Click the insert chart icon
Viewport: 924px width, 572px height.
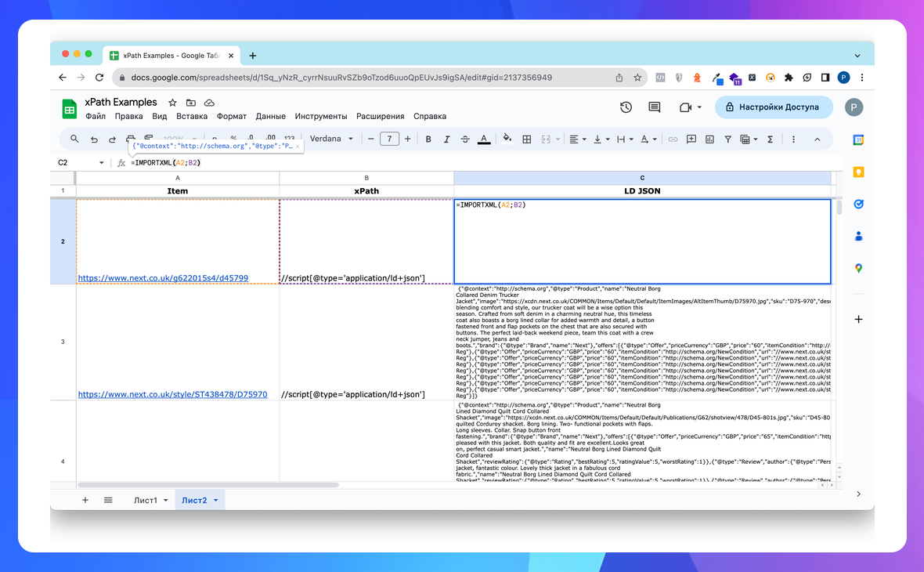tap(709, 139)
